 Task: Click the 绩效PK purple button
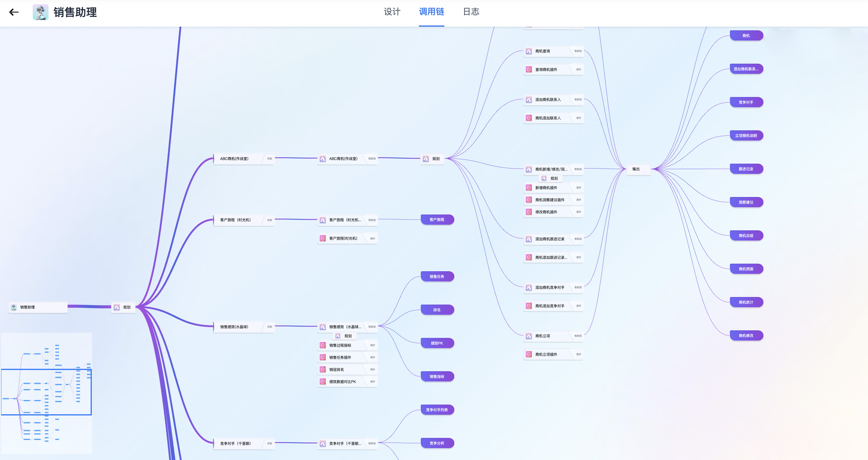click(x=437, y=343)
